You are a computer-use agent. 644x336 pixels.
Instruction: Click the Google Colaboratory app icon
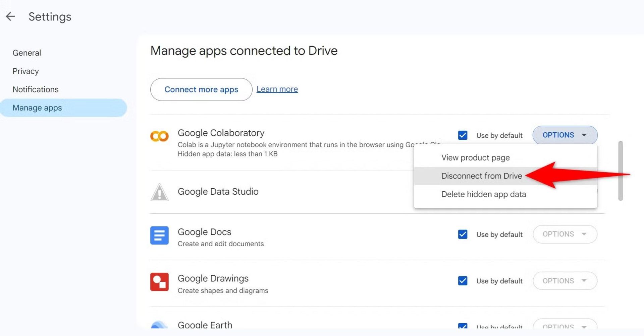tap(159, 136)
